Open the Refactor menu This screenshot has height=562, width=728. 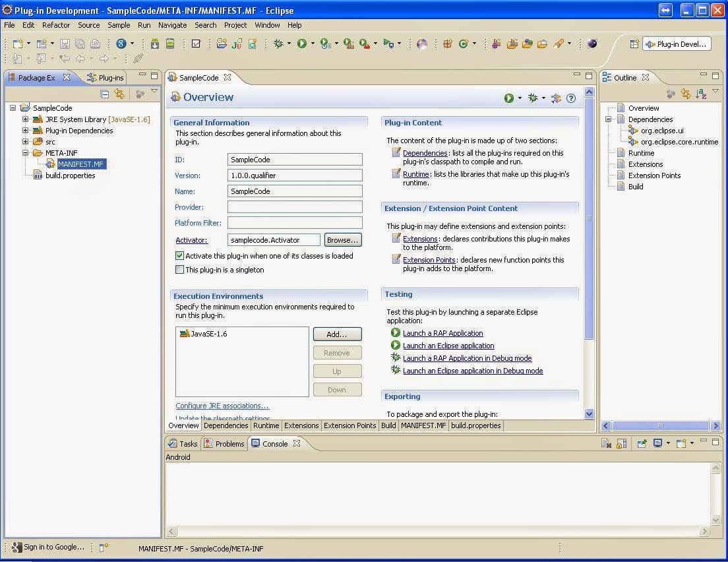tap(55, 25)
